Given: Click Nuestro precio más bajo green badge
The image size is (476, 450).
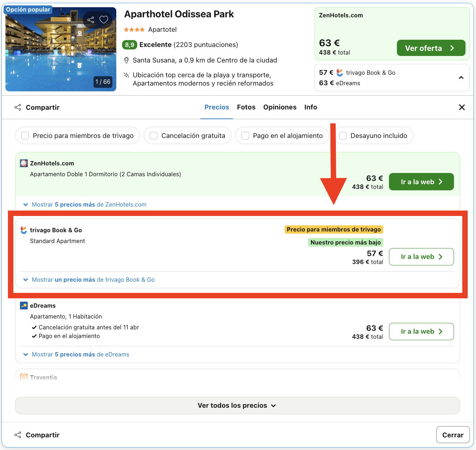Looking at the screenshot, I should coord(346,242).
